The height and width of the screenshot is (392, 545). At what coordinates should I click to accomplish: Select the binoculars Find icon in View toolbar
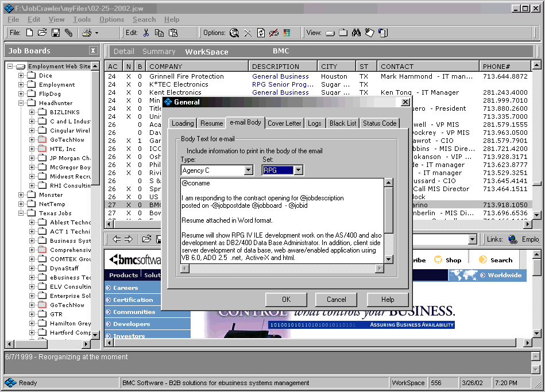[x=356, y=33]
